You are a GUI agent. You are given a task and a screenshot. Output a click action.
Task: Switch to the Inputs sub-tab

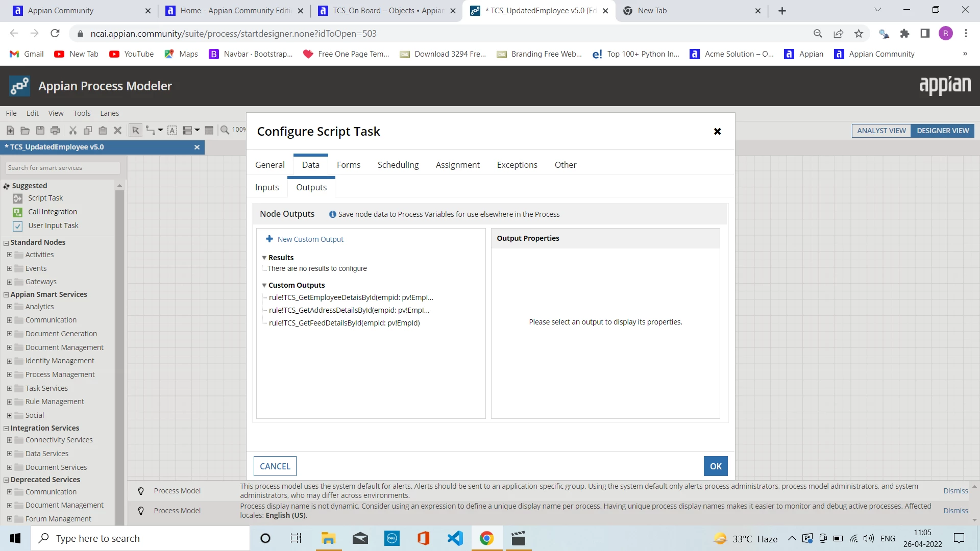[267, 187]
